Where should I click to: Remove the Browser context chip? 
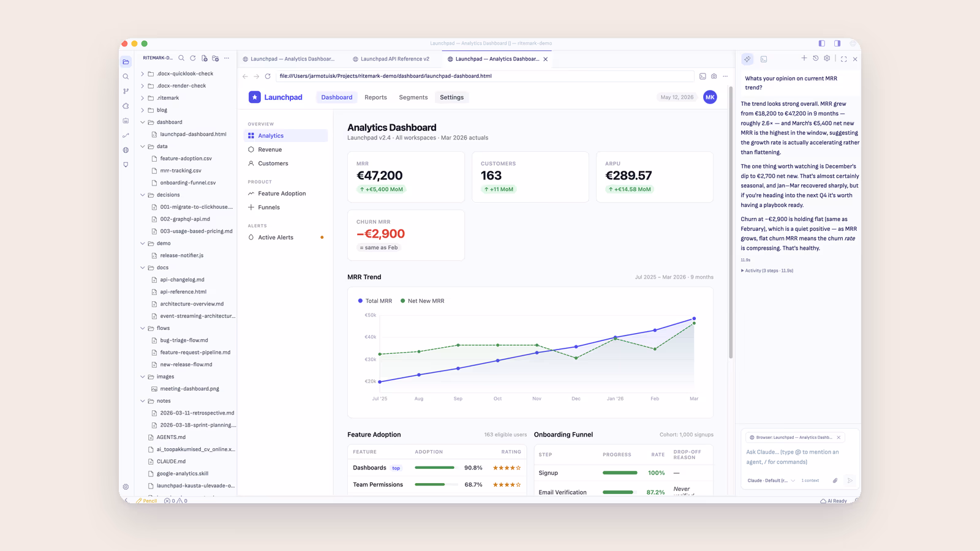tap(839, 438)
